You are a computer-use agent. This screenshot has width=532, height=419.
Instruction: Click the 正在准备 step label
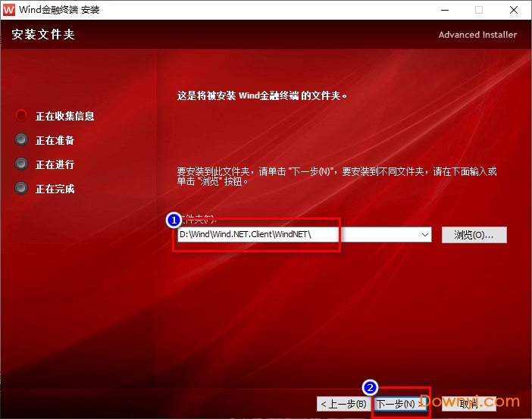55,140
